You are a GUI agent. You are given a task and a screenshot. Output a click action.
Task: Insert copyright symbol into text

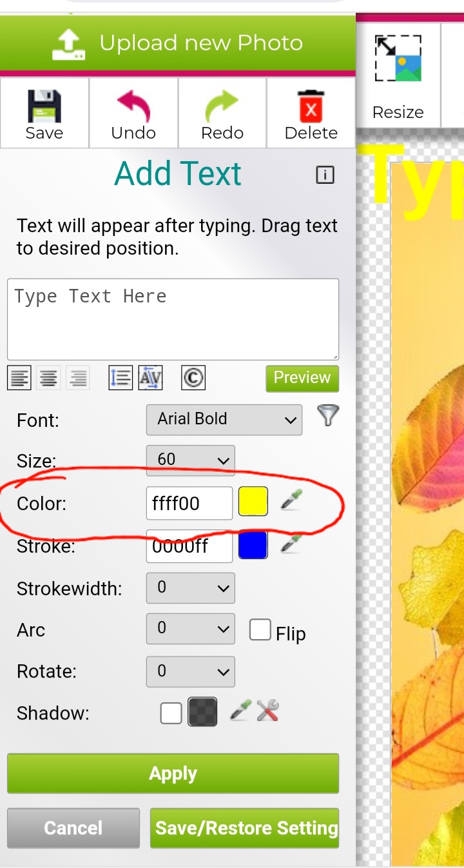(193, 378)
